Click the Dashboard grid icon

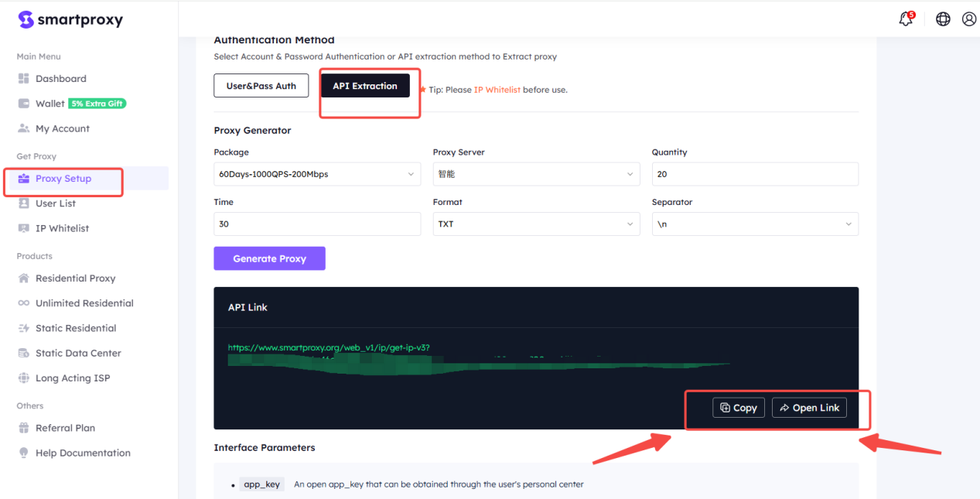[23, 79]
